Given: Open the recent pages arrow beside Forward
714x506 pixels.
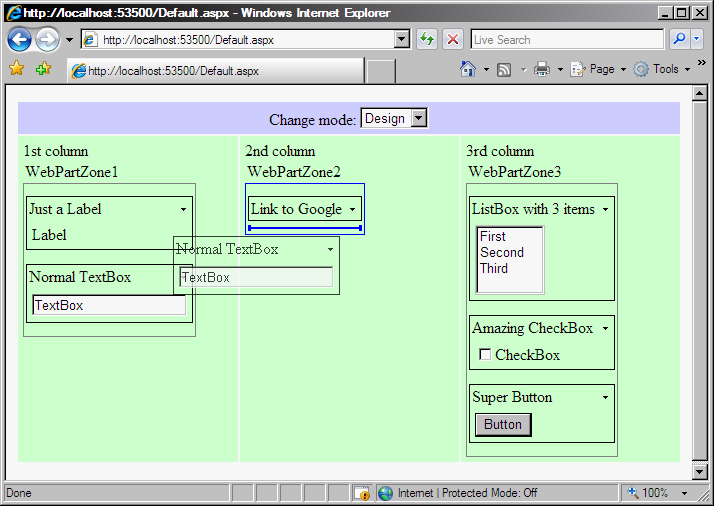Looking at the screenshot, I should click(69, 40).
